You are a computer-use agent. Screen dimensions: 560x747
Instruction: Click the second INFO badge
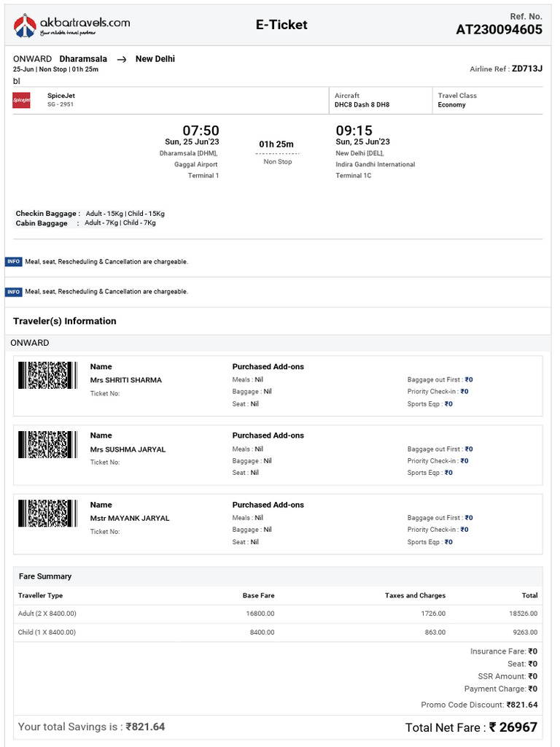point(13,292)
